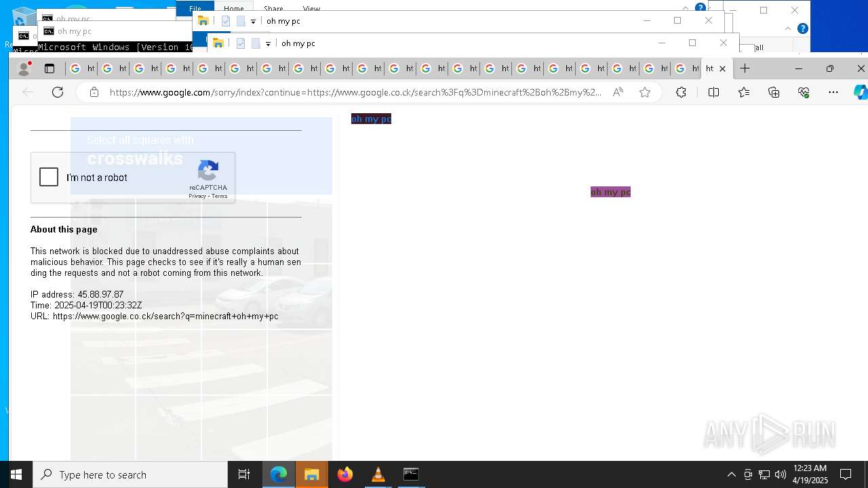Image resolution: width=868 pixels, height=488 pixels.
Task: Open Edge Settings and more menu
Action: coord(833,92)
